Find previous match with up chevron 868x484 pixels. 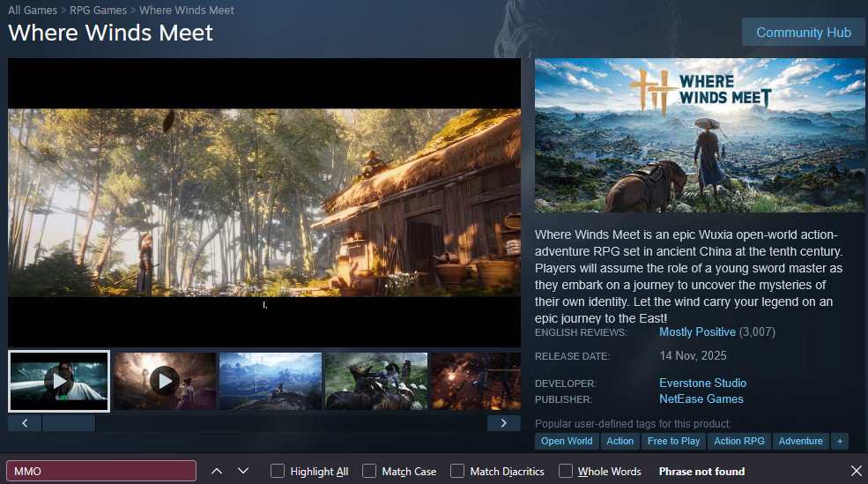[x=217, y=472]
